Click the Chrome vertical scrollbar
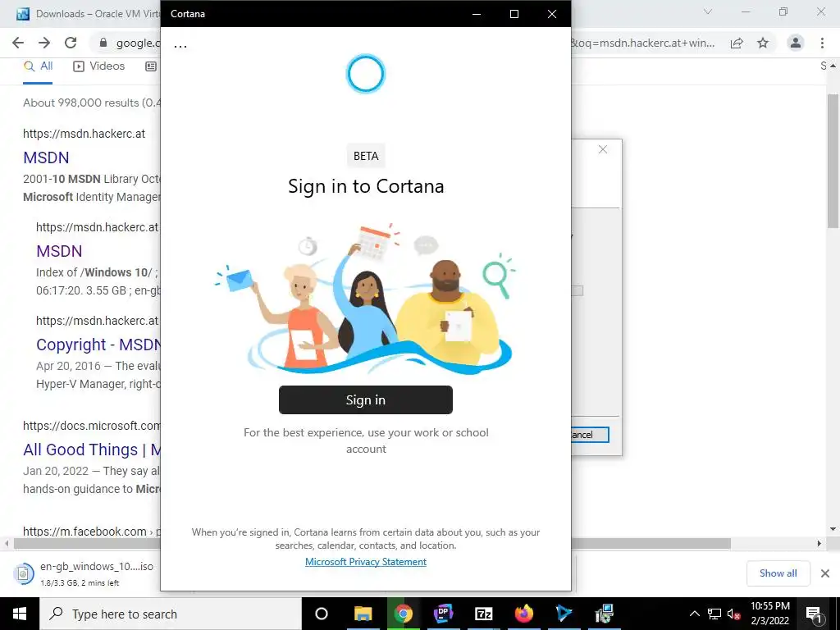This screenshot has height=630, width=840. pos(833,161)
